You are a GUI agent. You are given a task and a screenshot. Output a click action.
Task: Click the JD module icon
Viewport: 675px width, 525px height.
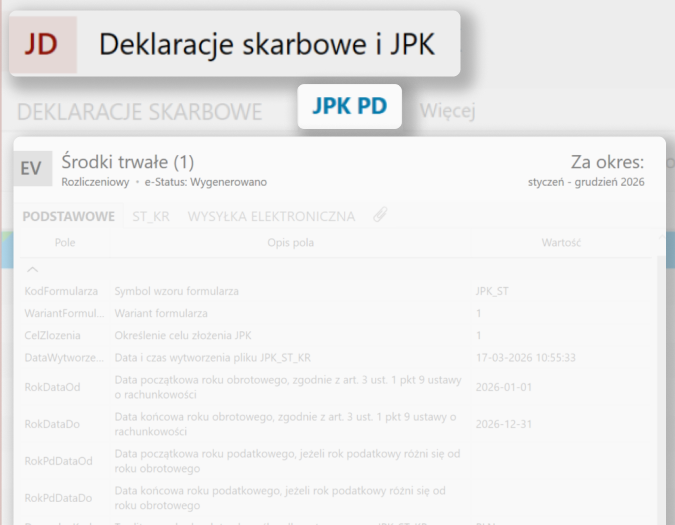(43, 45)
